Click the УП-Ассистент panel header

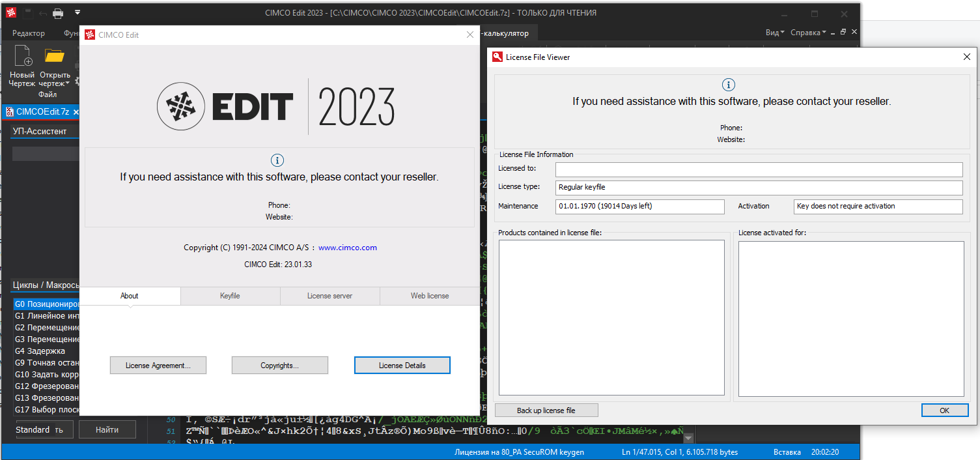(44, 131)
